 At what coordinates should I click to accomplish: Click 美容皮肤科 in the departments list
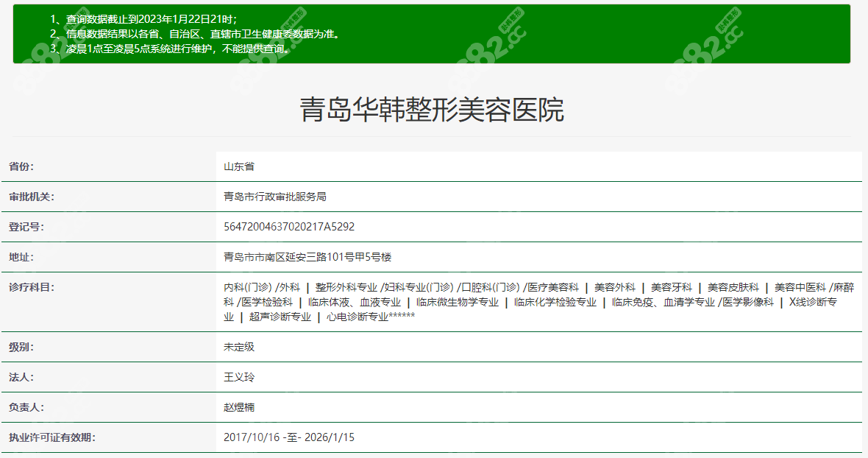click(x=733, y=287)
